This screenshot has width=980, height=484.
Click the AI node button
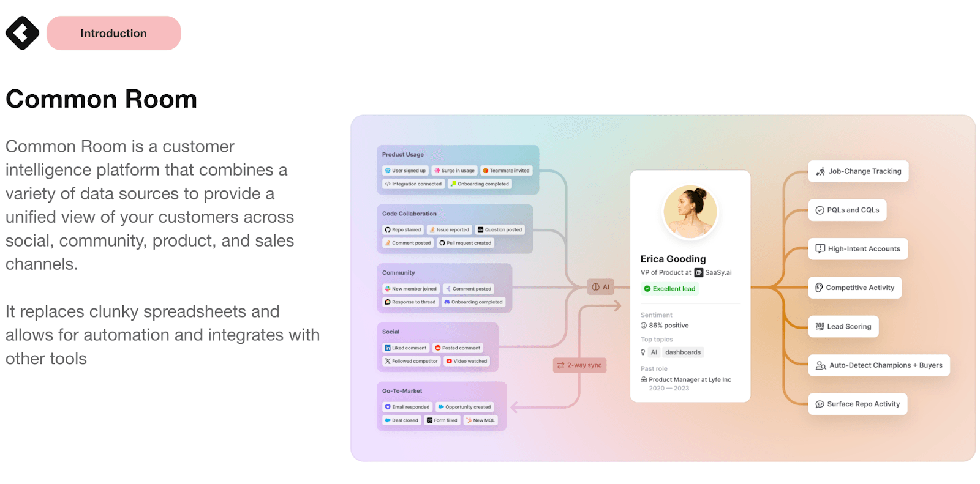pyautogui.click(x=601, y=286)
